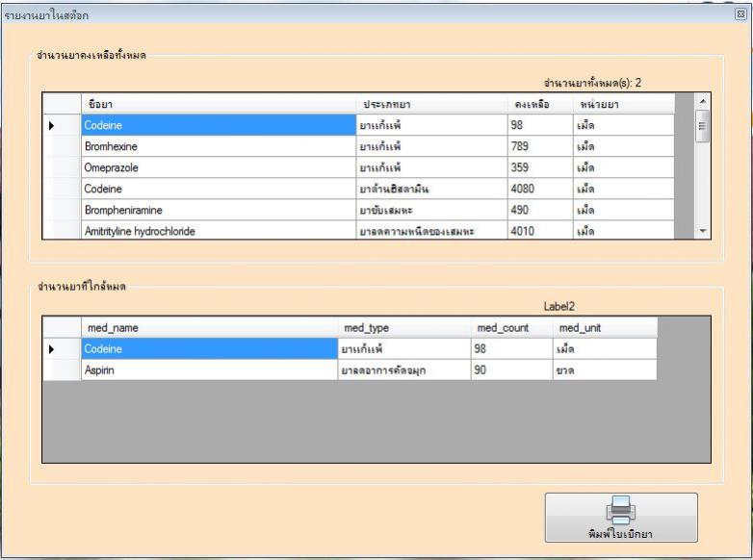
Task: Click unit cell of Bromhexine row
Action: click(x=624, y=146)
